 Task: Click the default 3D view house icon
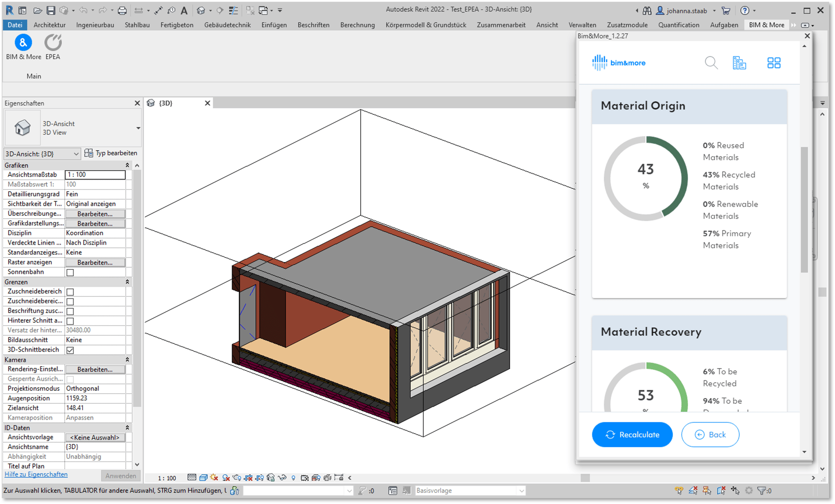pyautogui.click(x=201, y=10)
